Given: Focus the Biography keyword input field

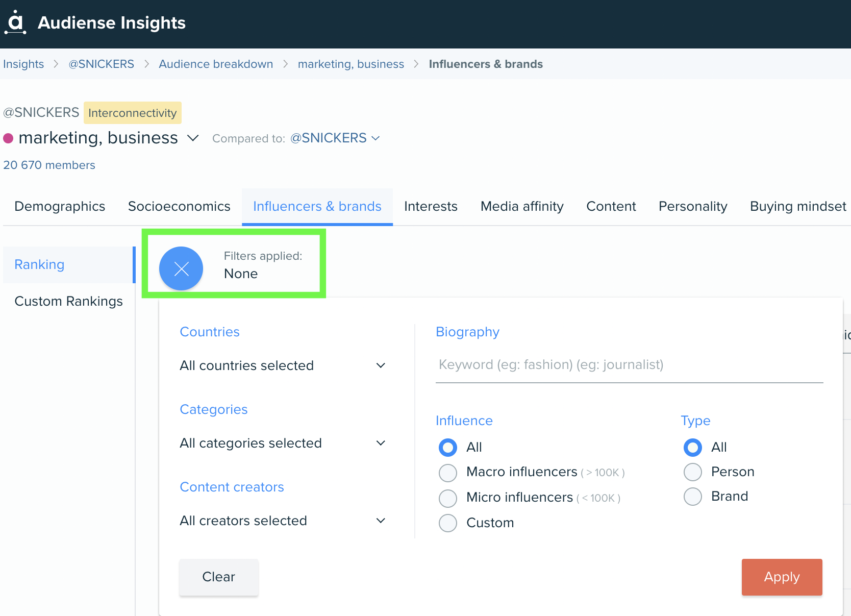Looking at the screenshot, I should [x=630, y=365].
